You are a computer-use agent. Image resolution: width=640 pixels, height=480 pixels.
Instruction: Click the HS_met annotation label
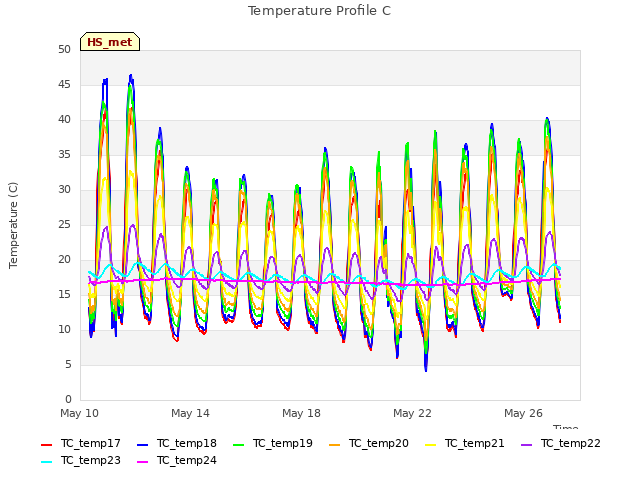click(110, 42)
